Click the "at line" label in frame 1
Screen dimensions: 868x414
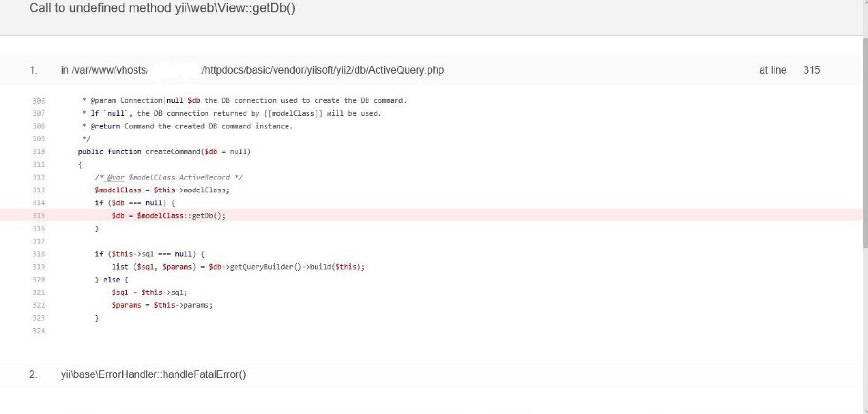tap(772, 70)
